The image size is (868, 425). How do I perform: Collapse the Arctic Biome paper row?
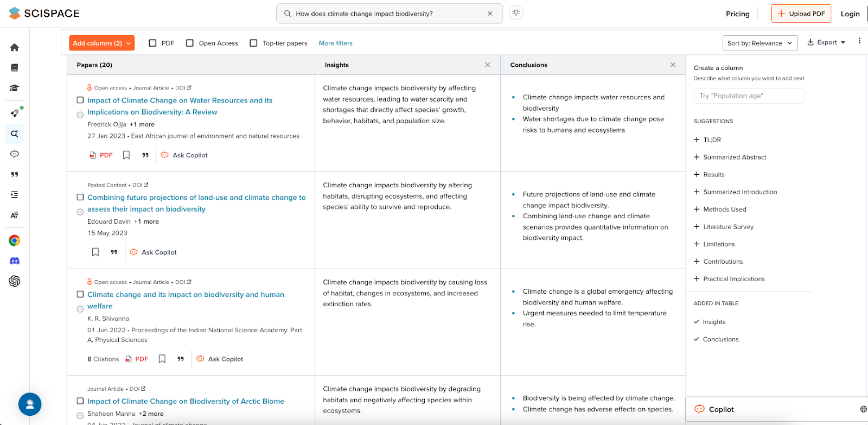point(80,415)
